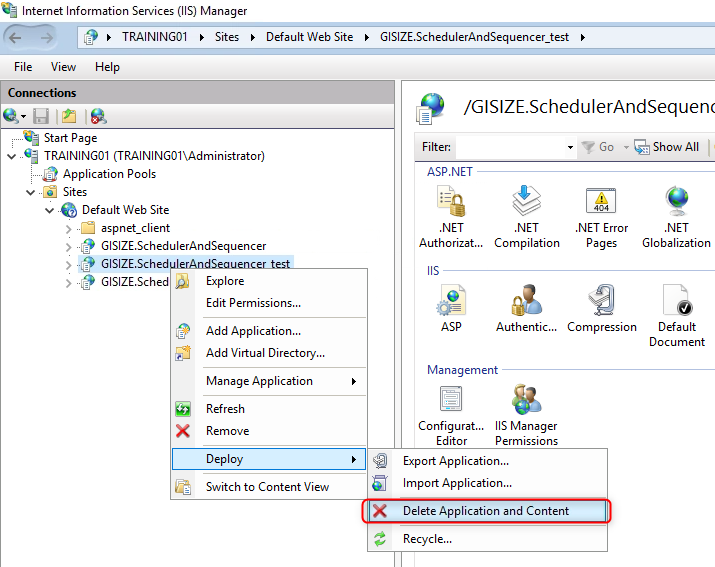Choose Add Virtual Directory menu entry
715x567 pixels.
(x=269, y=353)
